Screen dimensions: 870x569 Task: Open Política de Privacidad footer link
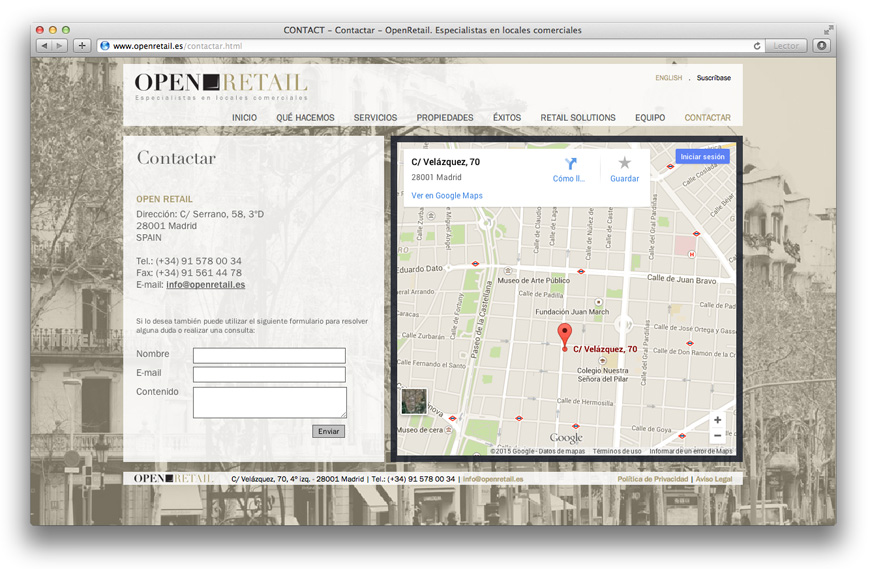pyautogui.click(x=652, y=479)
